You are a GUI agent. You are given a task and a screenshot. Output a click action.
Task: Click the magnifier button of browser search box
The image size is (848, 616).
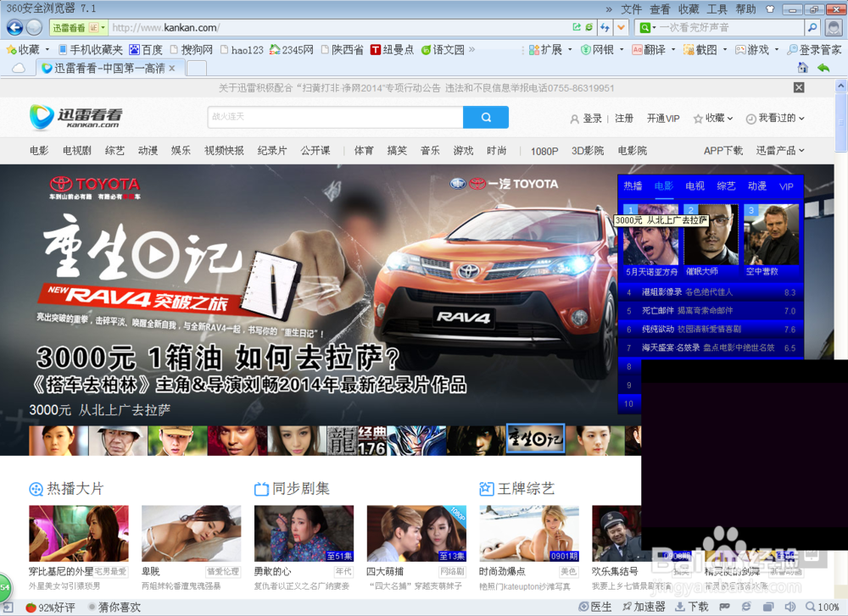pos(812,28)
